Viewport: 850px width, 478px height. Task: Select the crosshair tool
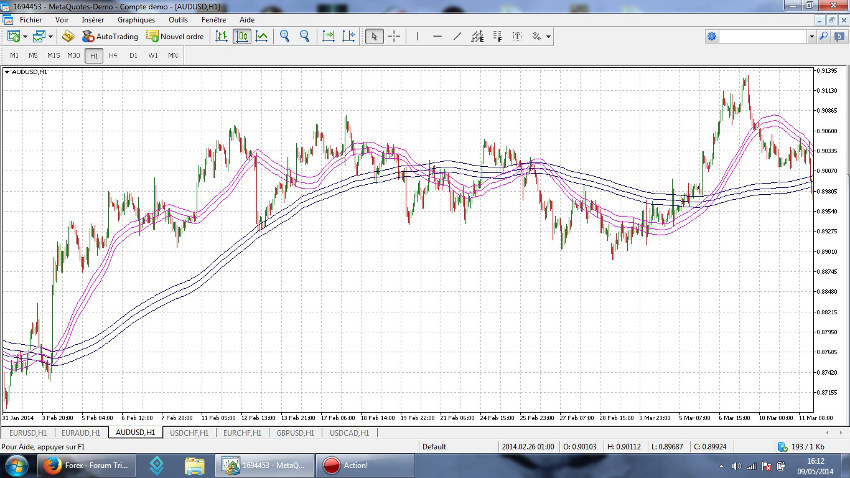(394, 36)
